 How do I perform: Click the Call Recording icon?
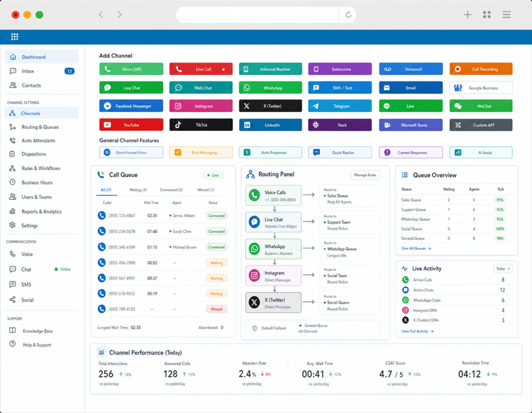pos(458,69)
